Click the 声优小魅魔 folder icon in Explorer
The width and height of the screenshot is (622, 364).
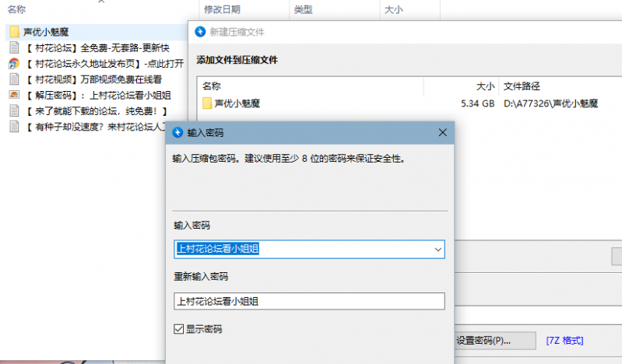[x=14, y=32]
